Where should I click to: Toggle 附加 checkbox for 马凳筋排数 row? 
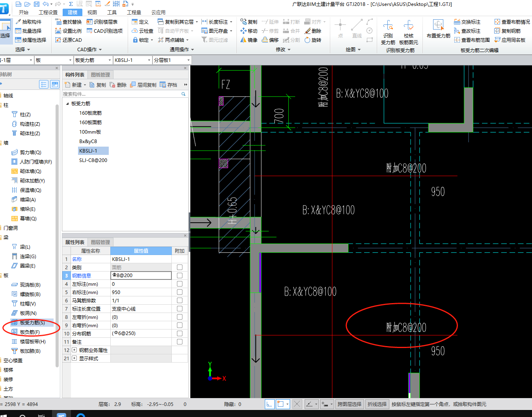[180, 300]
